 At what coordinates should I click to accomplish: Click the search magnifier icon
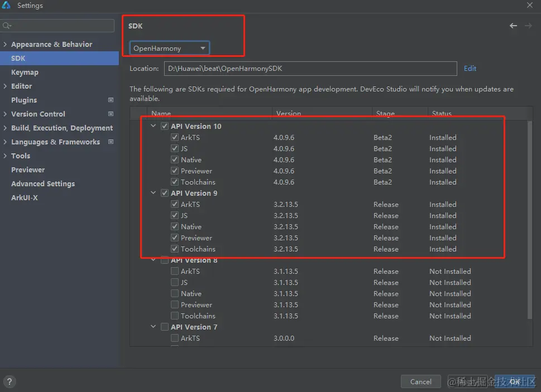coord(7,26)
